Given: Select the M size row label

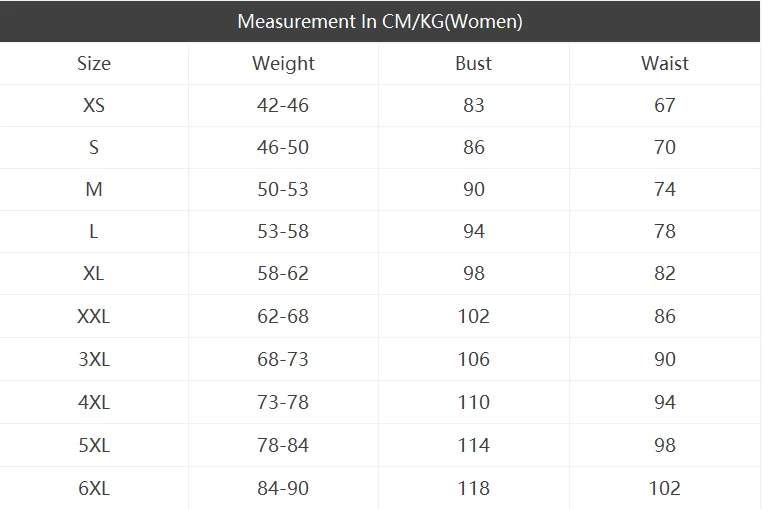Looking at the screenshot, I should [94, 189].
